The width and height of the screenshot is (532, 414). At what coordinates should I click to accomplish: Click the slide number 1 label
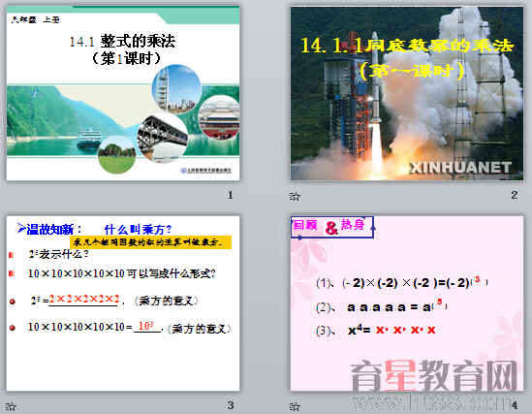[x=231, y=195]
